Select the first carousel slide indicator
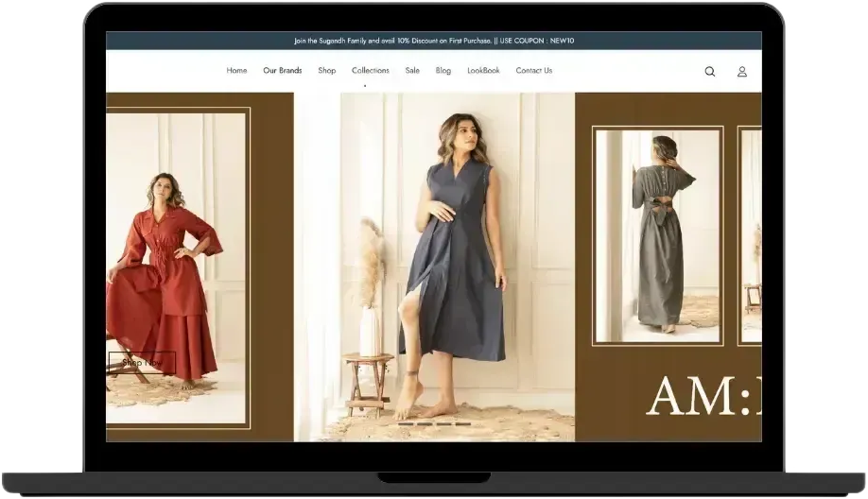Viewport: 868px width, 499px height. tap(406, 424)
